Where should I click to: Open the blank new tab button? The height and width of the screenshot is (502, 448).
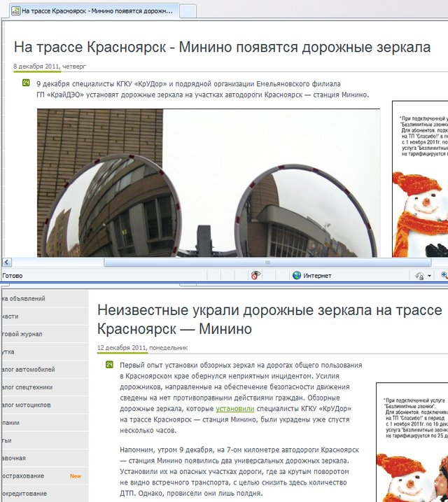pos(188,11)
